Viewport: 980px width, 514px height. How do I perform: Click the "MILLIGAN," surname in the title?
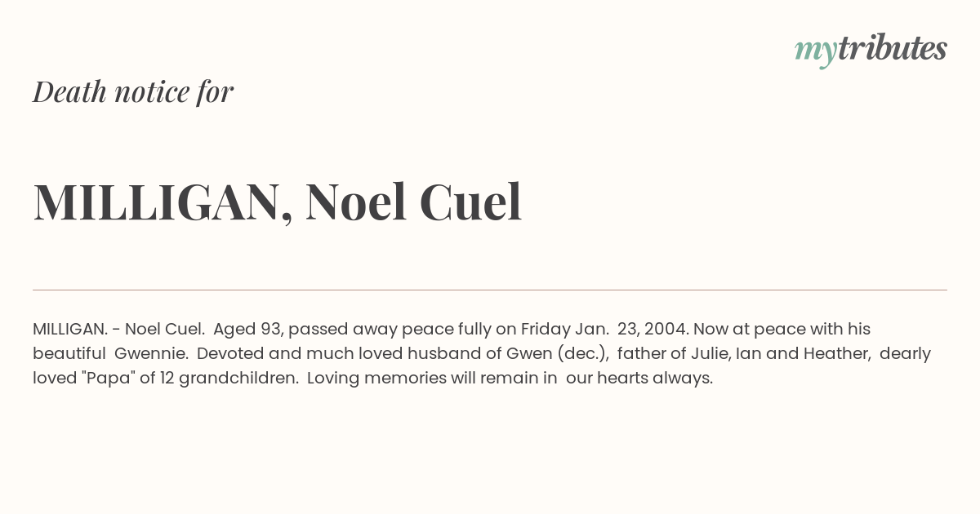[163, 202]
